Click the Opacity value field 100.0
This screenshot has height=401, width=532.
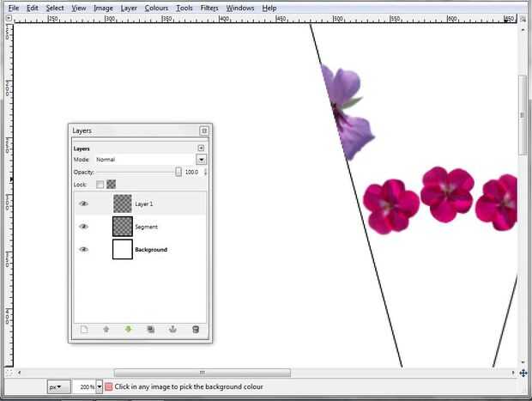pyautogui.click(x=192, y=172)
